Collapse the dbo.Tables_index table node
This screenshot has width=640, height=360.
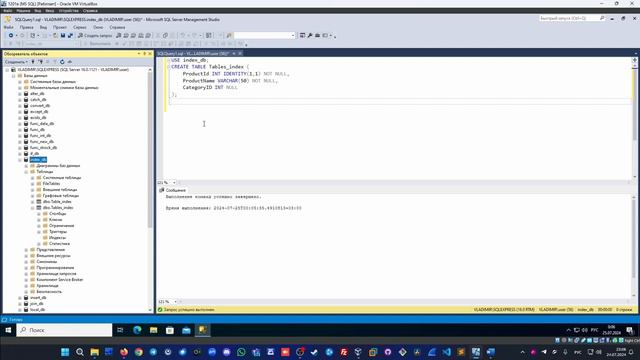click(x=33, y=208)
